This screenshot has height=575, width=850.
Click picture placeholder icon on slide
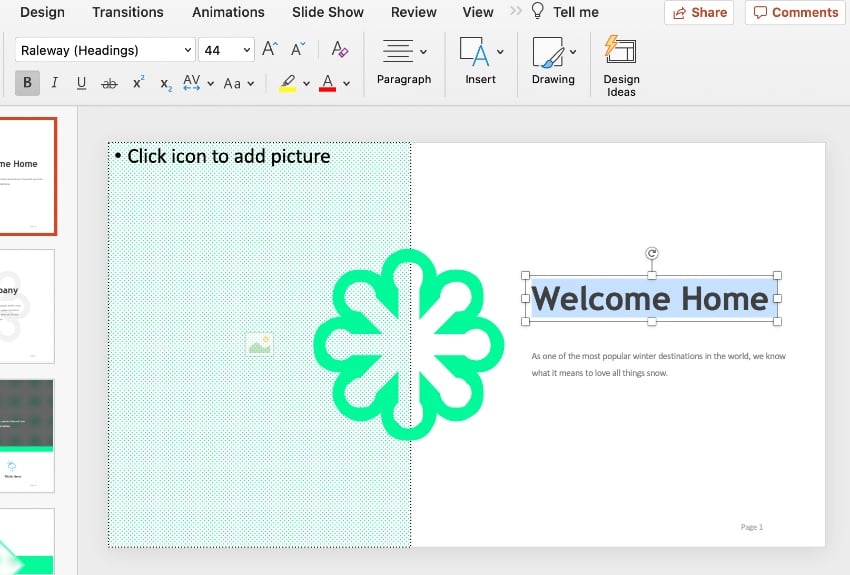[259, 345]
